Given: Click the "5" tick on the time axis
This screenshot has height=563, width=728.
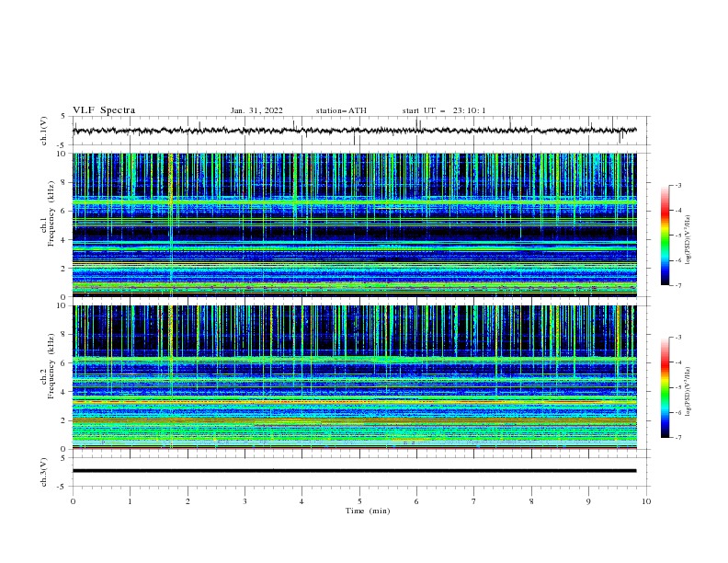Looking at the screenshot, I should [359, 501].
